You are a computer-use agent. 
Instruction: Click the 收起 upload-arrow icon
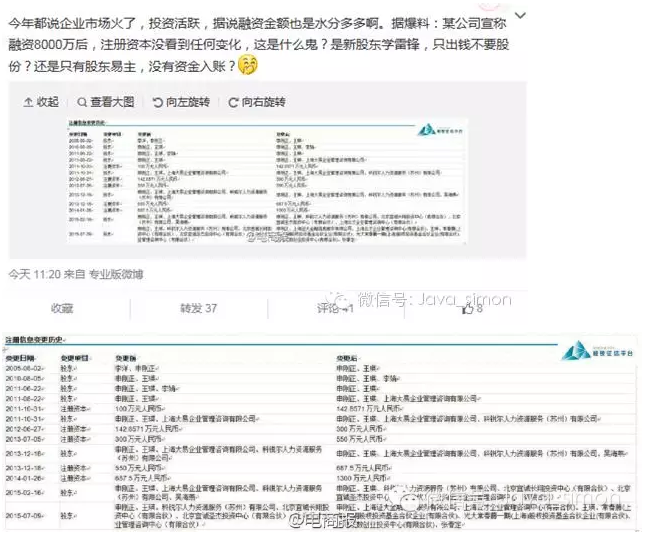pyautogui.click(x=28, y=102)
